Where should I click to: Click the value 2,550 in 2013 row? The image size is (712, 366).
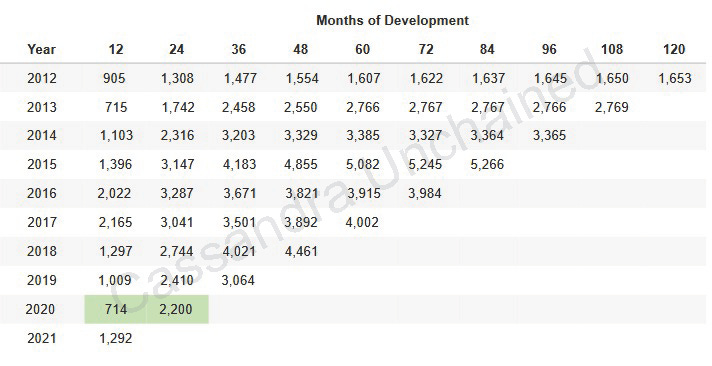[x=301, y=107]
